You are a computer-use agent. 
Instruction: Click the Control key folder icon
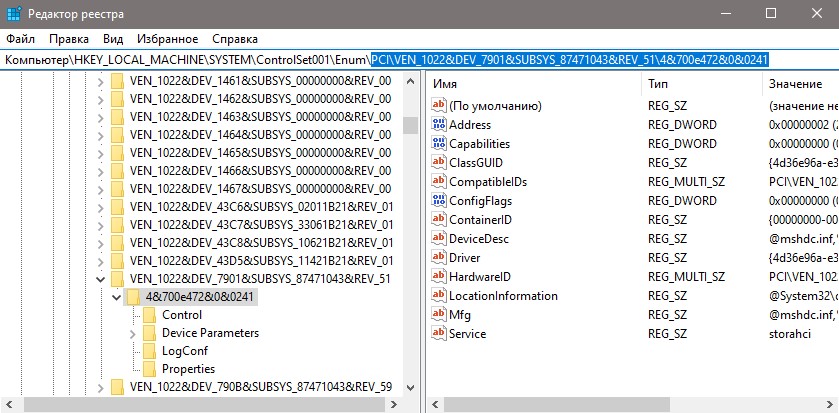tap(150, 315)
